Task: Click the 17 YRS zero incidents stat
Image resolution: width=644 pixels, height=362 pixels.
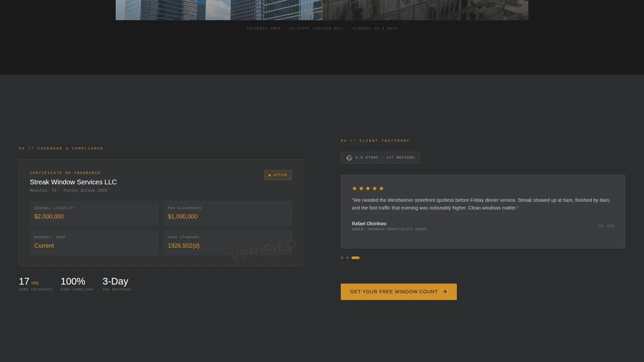Action: [36, 284]
